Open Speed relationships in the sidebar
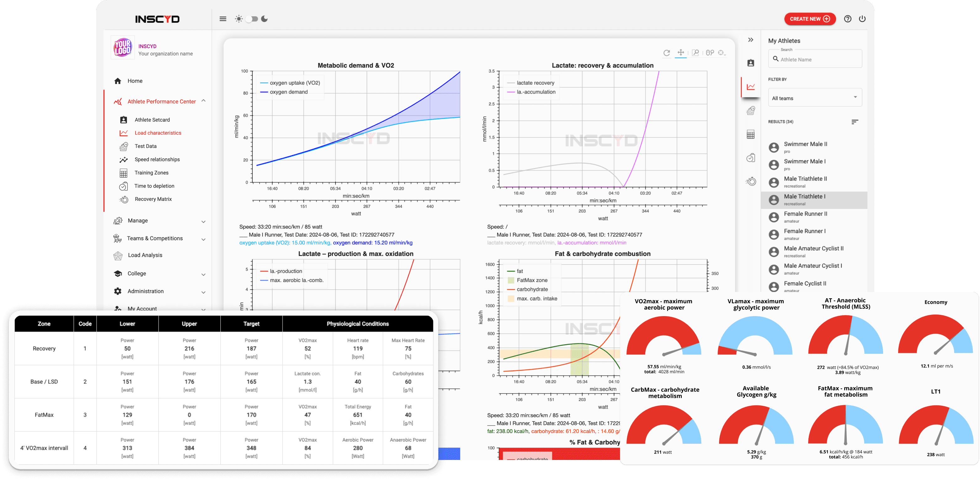 (x=157, y=159)
